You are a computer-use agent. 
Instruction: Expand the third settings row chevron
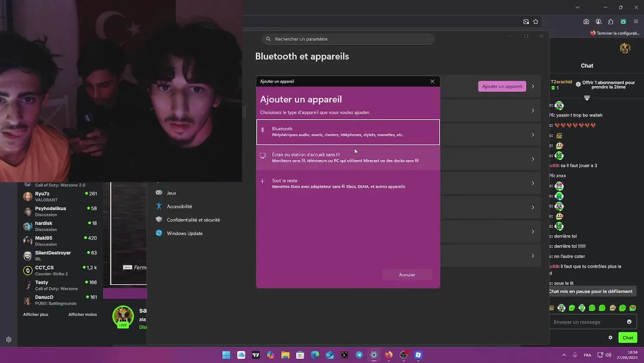pyautogui.click(x=533, y=135)
